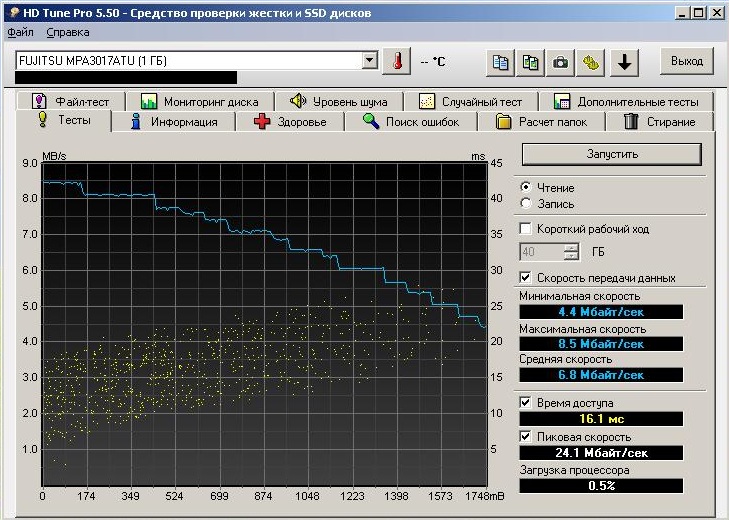Toggle Скорость передачи данных checkbox

tap(525, 278)
